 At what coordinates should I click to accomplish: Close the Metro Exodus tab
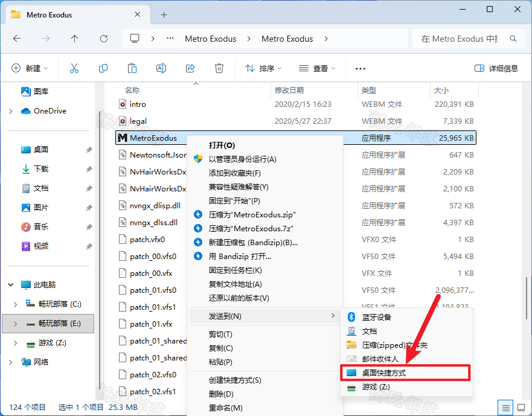138,14
